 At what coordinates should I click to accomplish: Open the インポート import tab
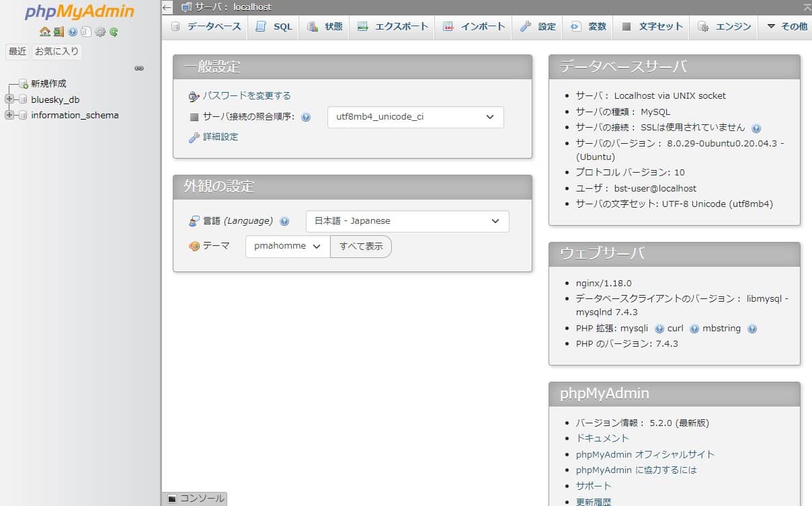[x=474, y=27]
